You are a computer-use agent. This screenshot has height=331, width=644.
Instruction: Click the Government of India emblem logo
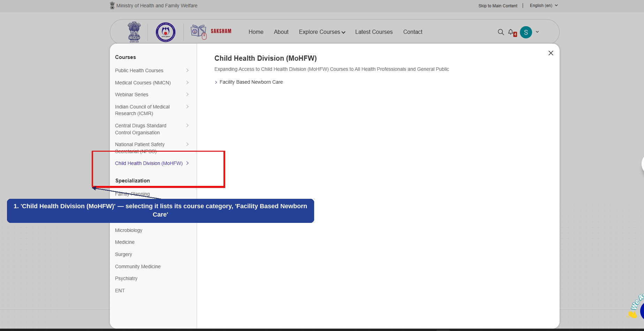(134, 32)
